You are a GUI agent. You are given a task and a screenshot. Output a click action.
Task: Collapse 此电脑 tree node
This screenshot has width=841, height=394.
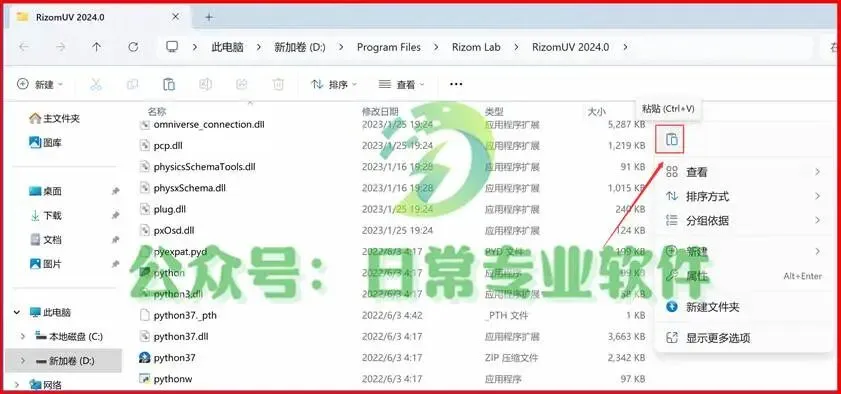[17, 312]
